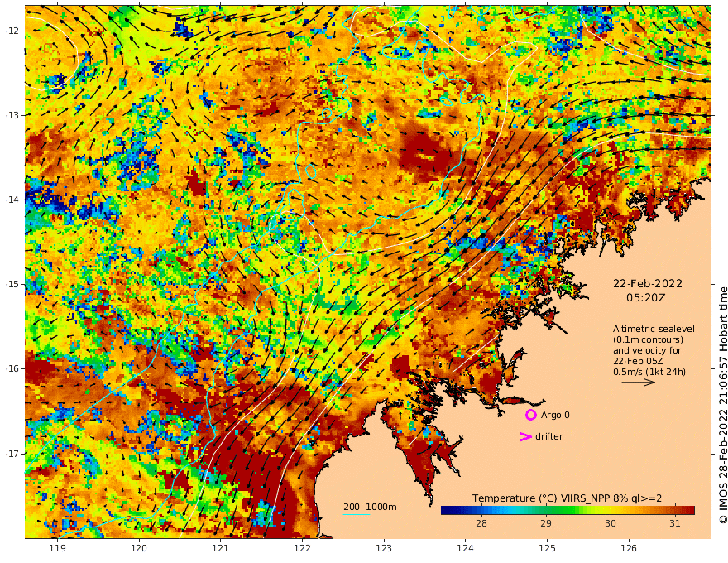728x563 pixels.
Task: Click the latitude label -14
Action: [12, 200]
